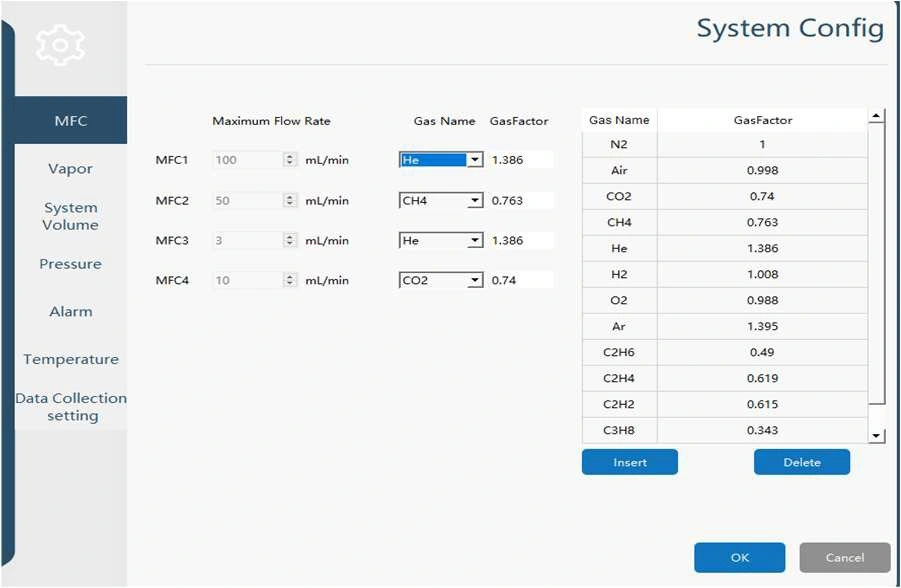Image resolution: width=901 pixels, height=588 pixels.
Task: Expand the MFC4 CO2 gas dropdown
Action: coord(475,281)
